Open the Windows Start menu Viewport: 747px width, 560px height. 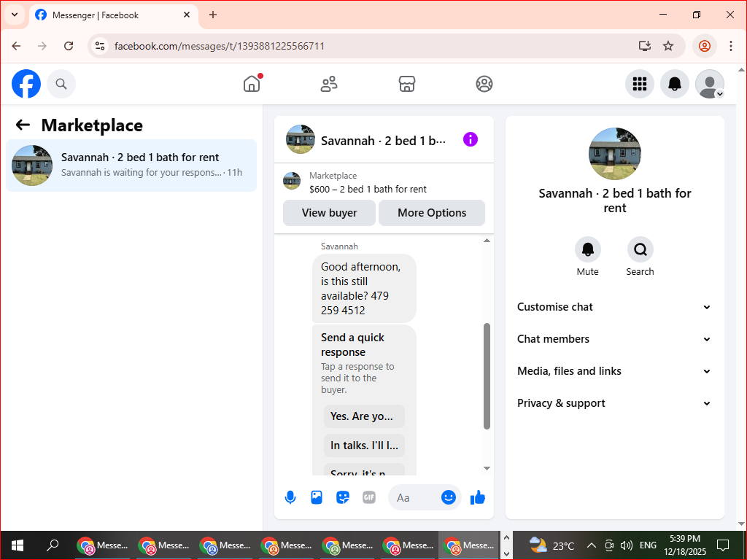(x=18, y=545)
